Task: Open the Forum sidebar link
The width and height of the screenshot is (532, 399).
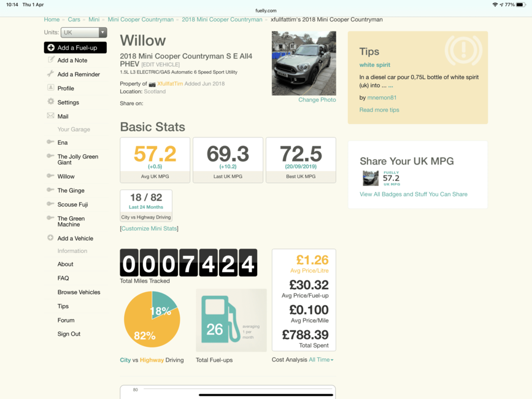Action: [x=66, y=320]
